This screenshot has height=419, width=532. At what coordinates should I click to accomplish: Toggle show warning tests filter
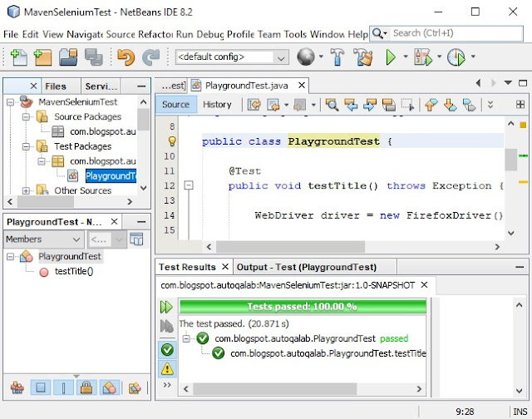167,368
